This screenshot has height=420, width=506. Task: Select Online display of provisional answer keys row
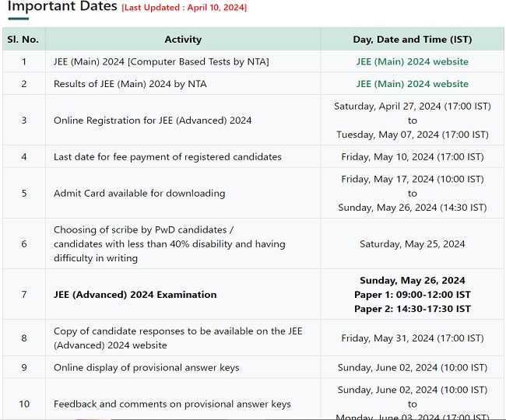tap(146, 367)
